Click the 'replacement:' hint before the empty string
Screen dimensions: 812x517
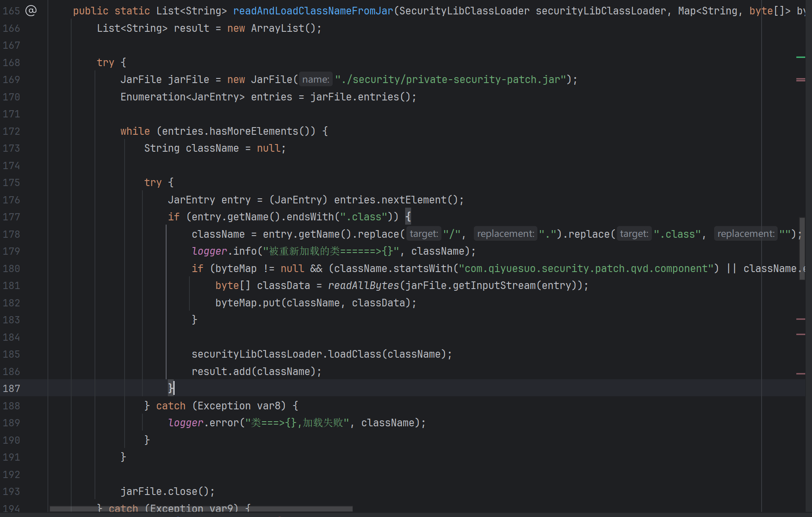click(x=745, y=234)
